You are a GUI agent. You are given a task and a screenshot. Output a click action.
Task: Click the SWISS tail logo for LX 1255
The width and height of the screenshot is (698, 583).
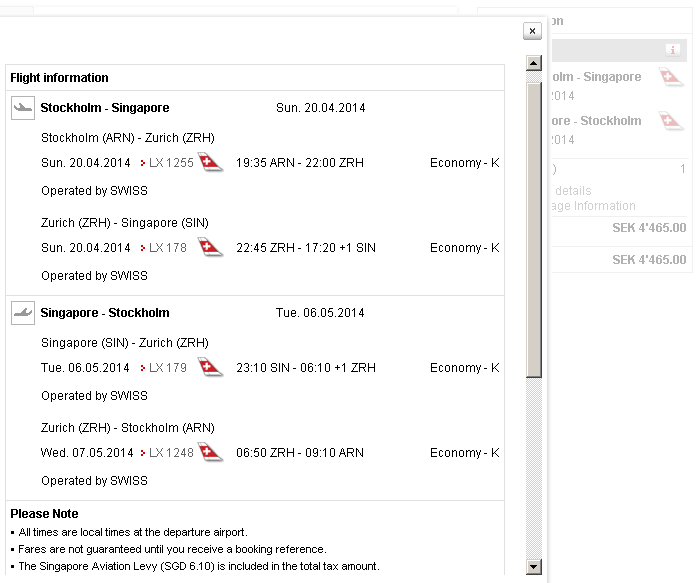point(210,163)
